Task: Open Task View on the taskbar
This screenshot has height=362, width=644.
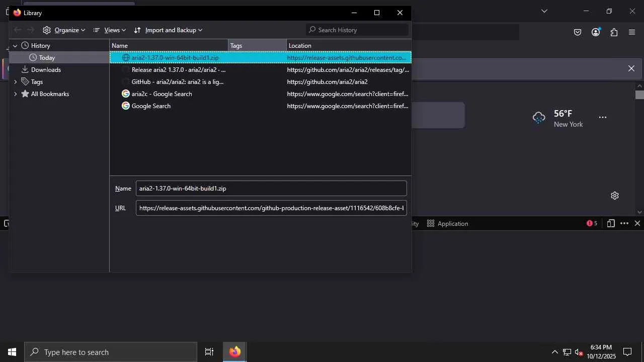Action: click(209, 352)
